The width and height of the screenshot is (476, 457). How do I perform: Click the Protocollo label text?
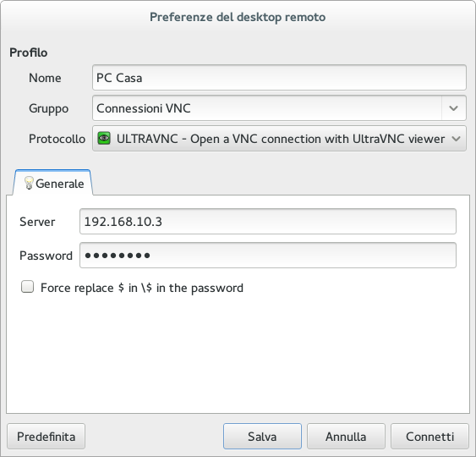point(57,139)
